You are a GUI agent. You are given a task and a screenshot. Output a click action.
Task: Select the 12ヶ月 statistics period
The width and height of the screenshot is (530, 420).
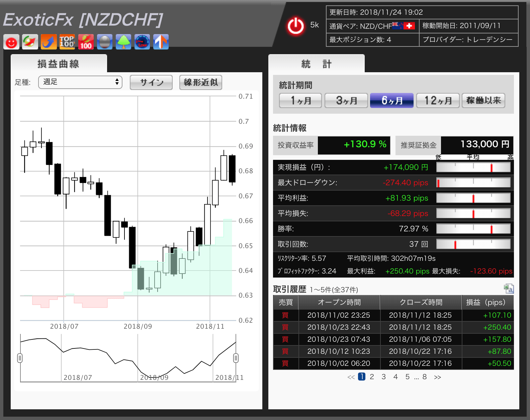438,100
